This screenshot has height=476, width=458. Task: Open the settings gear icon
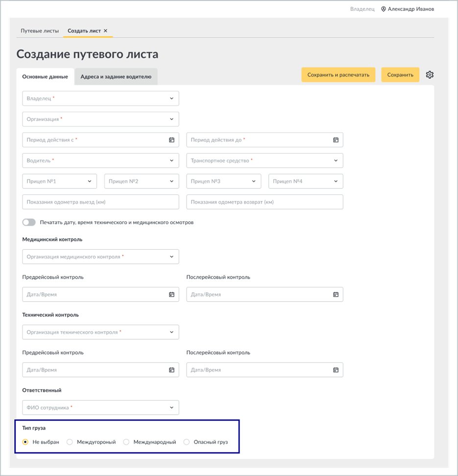coord(430,74)
